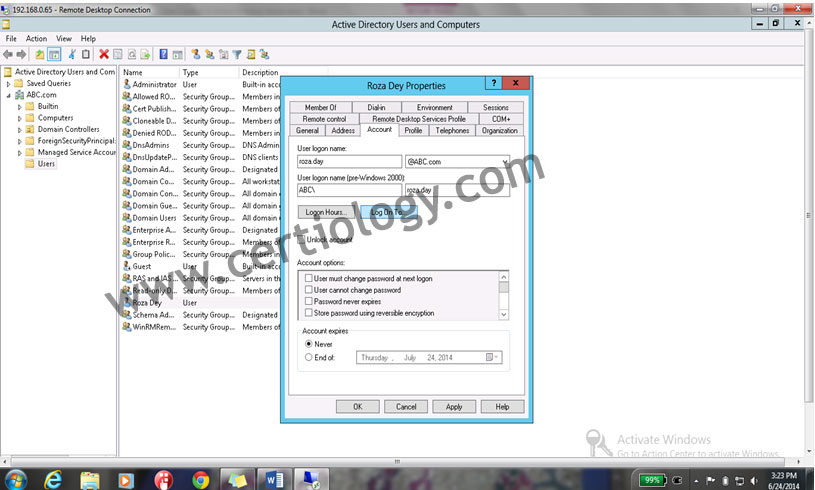Check 'User cannot change password'
The height and width of the screenshot is (490, 815).
pyautogui.click(x=308, y=289)
